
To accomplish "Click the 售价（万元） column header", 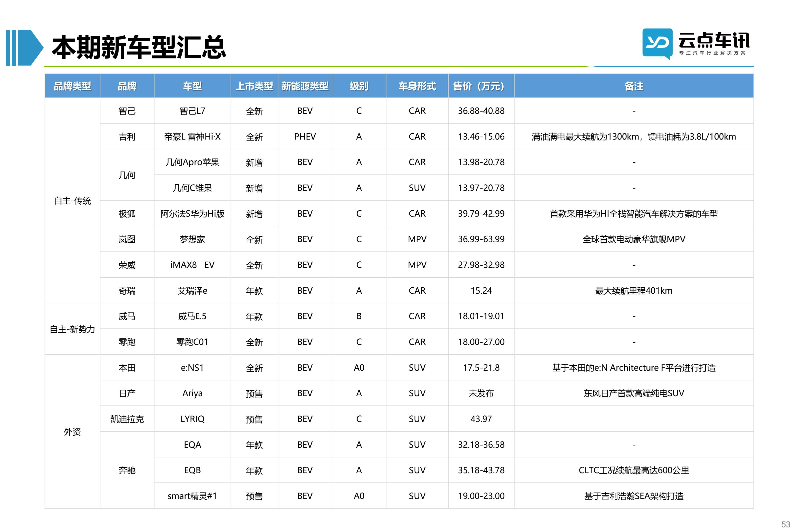I will (481, 86).
